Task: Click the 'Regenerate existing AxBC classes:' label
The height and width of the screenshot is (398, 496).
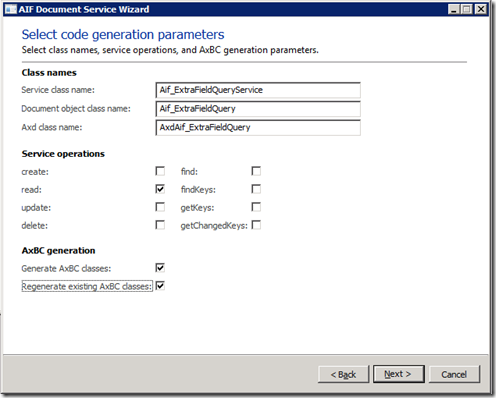Action: [x=87, y=286]
